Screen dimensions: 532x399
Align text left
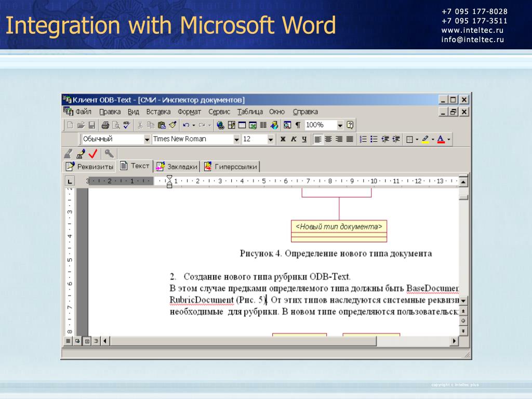point(317,139)
